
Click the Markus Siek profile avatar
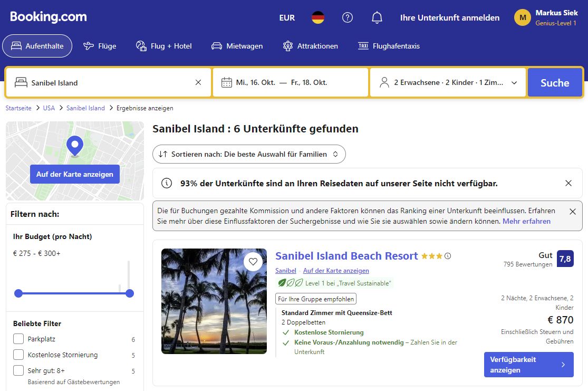point(523,17)
